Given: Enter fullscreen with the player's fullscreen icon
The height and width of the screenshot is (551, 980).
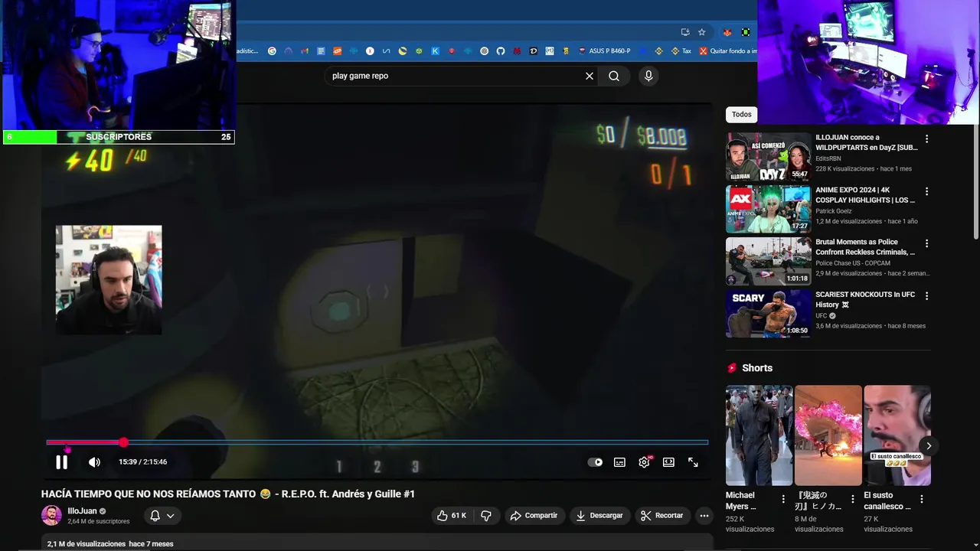Looking at the screenshot, I should (693, 462).
